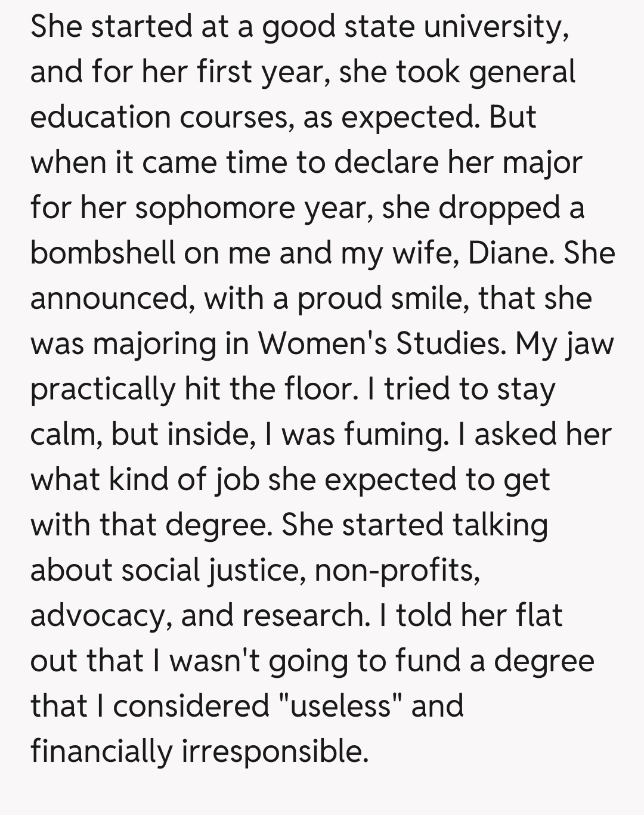Select the final word "irresponsible"
This screenshot has height=815, width=644.
click(275, 751)
